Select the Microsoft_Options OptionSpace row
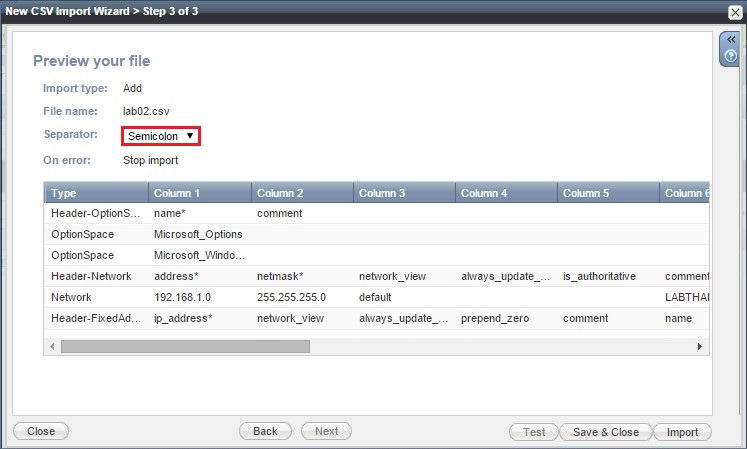The height and width of the screenshot is (449, 747). 198,234
